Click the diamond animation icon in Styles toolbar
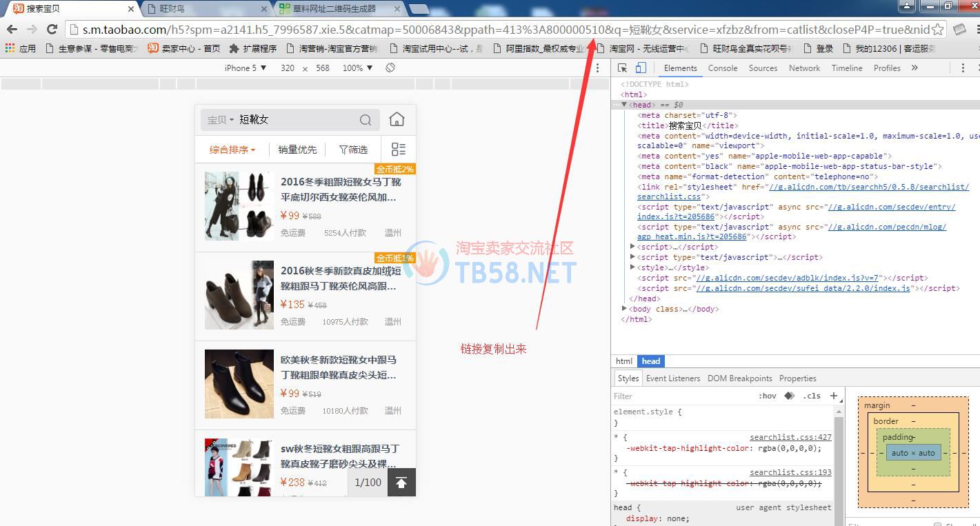Screen dimensions: 980x526 pos(790,396)
